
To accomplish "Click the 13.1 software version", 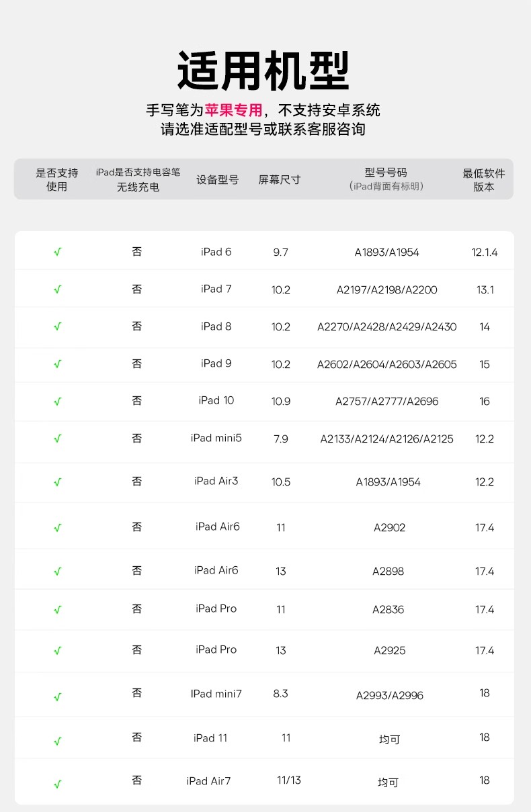I will (x=485, y=290).
